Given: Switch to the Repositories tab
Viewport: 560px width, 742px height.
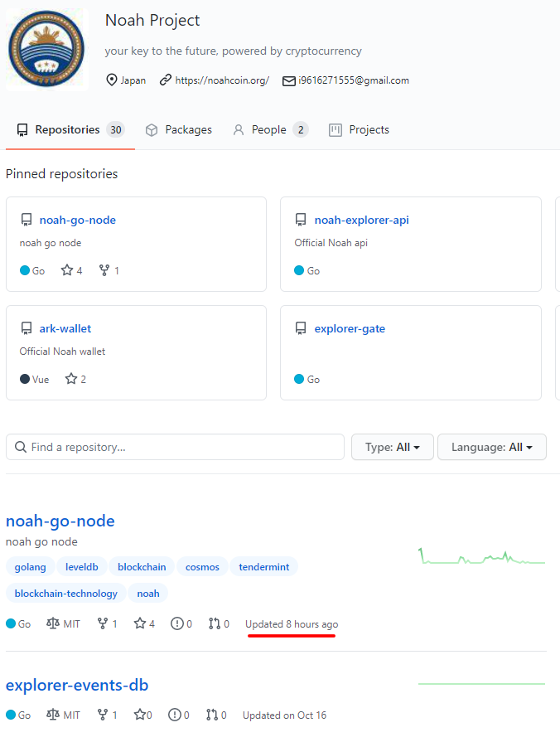Looking at the screenshot, I should [x=70, y=129].
